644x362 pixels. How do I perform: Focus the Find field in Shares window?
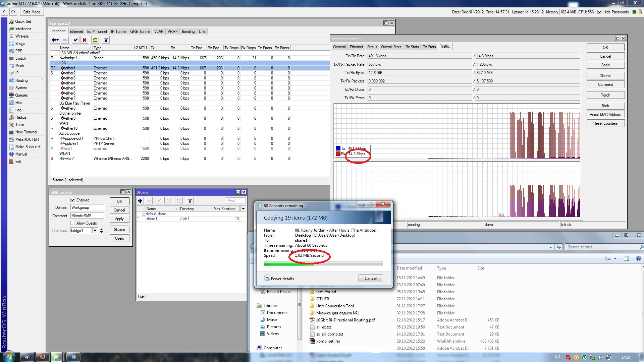pos(235,201)
